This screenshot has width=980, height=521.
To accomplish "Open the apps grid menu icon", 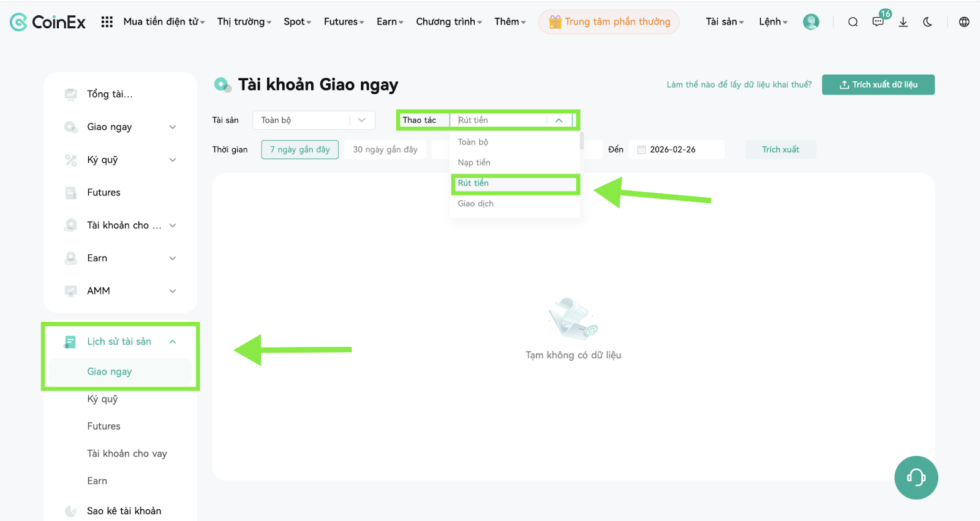I will (107, 21).
